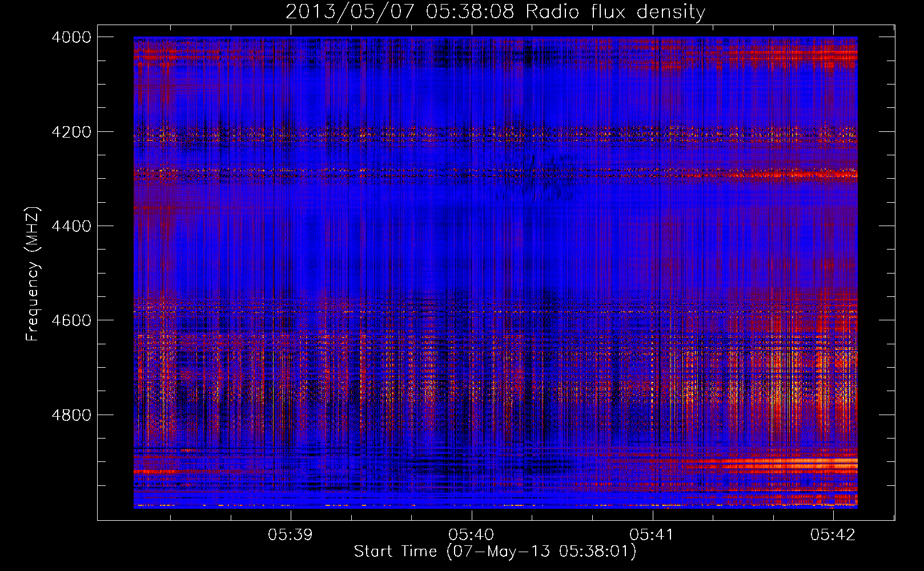Image resolution: width=924 pixels, height=571 pixels.
Task: Click the 05:41 time axis label
Action: (652, 534)
